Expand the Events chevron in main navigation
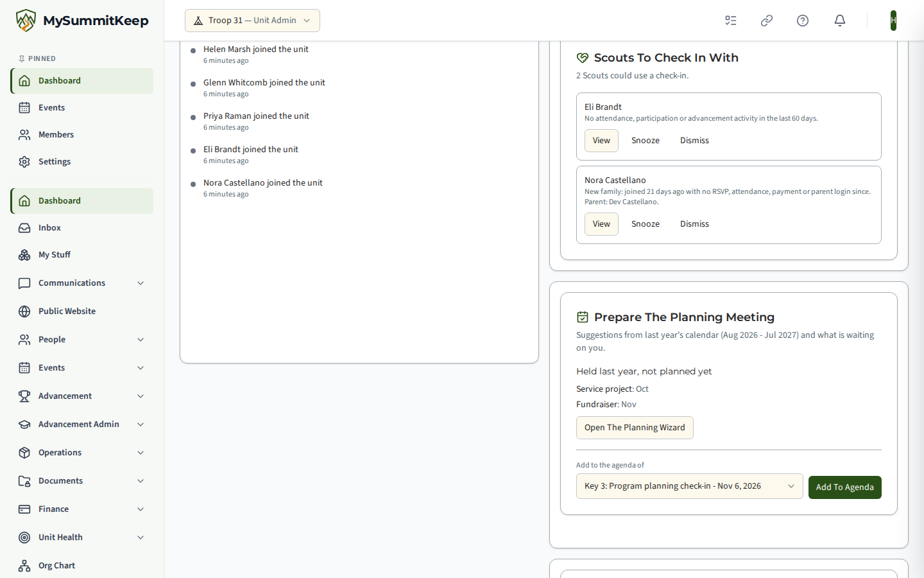Viewport: 924px width, 578px height. pos(141,368)
